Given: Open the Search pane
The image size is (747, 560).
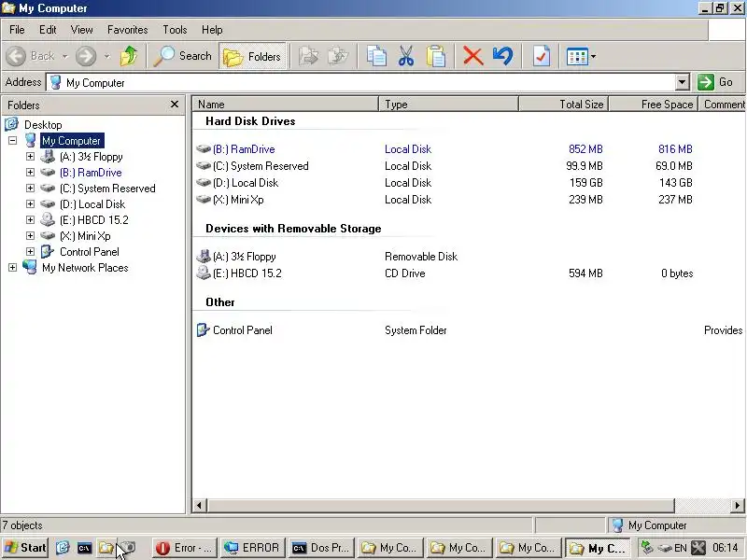Looking at the screenshot, I should tap(182, 56).
